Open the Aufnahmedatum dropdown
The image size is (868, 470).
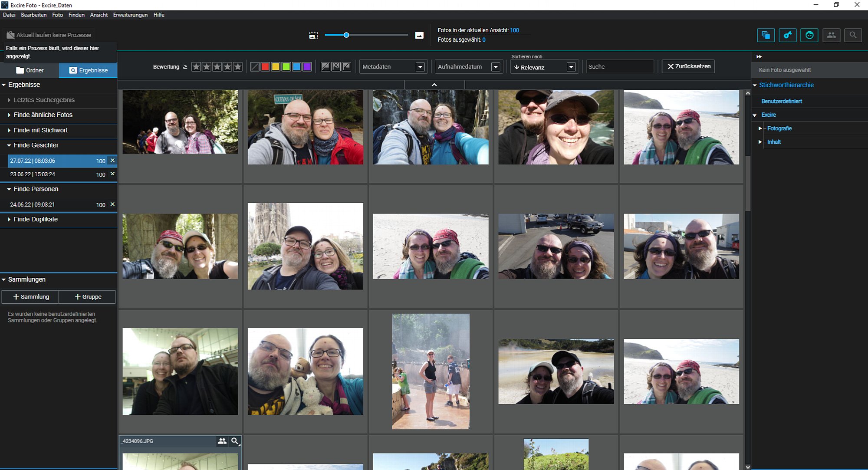[469, 67]
